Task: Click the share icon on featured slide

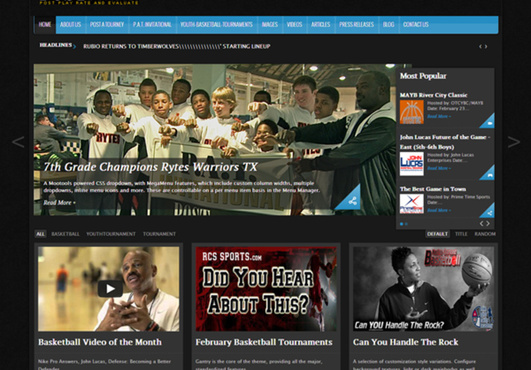Action: pyautogui.click(x=352, y=201)
